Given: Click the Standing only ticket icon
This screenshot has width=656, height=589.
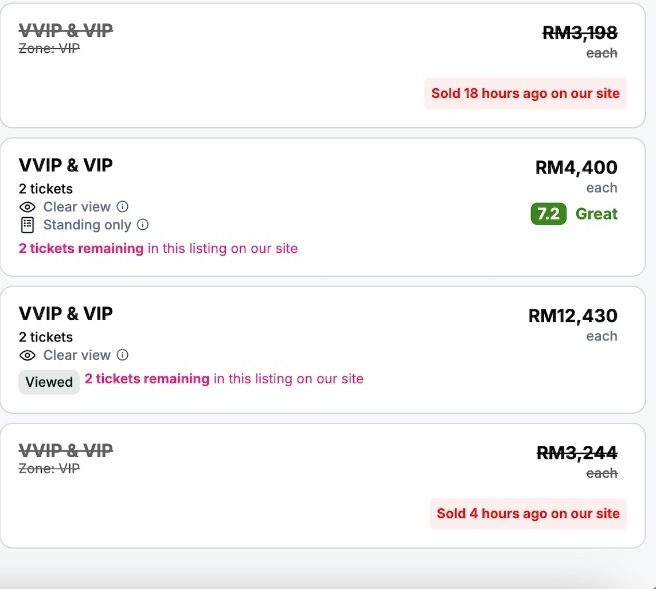Looking at the screenshot, I should 28,225.
